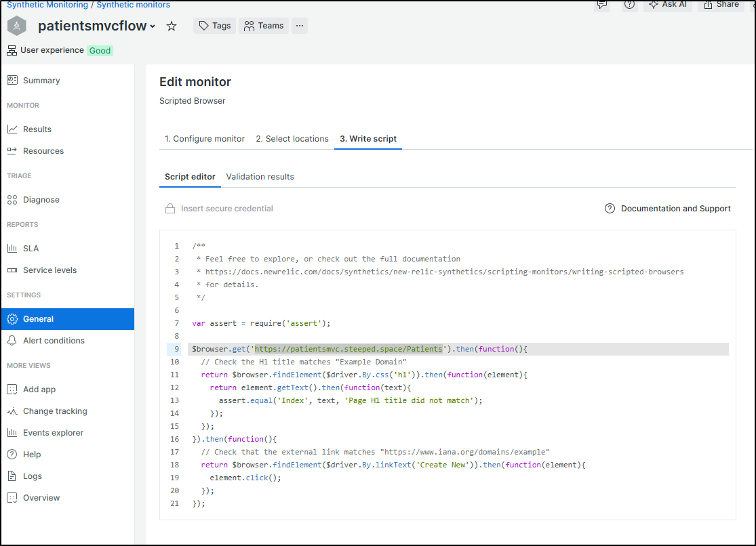756x546 pixels.
Task: Open the Validation results tab
Action: tap(260, 177)
